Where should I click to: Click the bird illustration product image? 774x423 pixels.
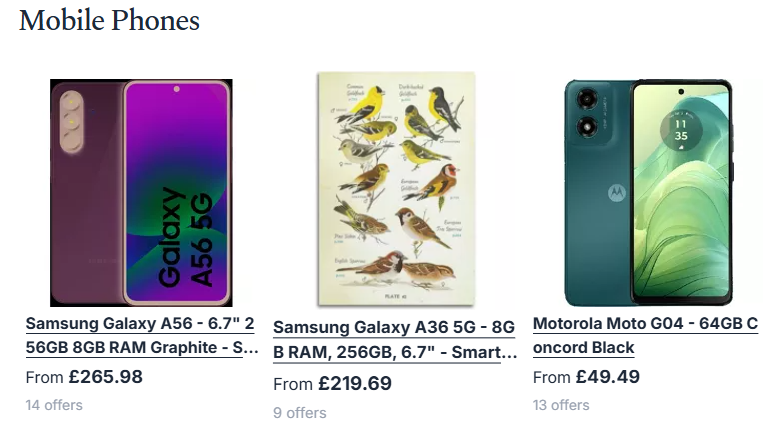pyautogui.click(x=396, y=188)
